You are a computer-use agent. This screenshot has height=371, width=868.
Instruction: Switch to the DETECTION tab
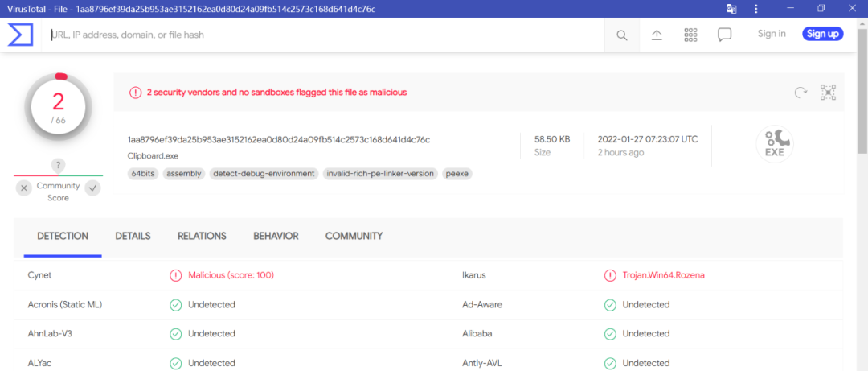(63, 237)
